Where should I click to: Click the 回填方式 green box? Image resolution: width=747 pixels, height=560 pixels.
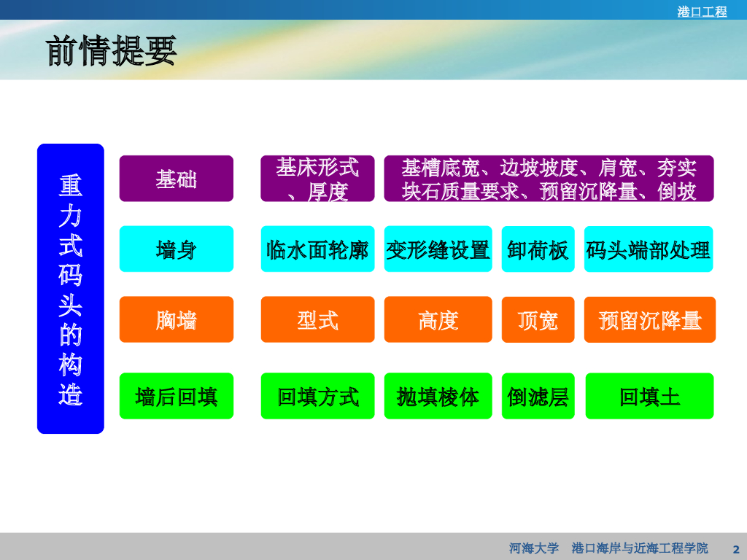point(317,396)
